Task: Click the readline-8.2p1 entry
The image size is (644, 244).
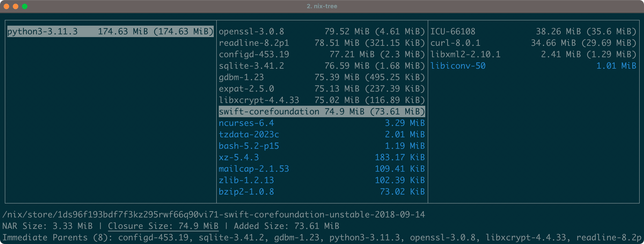Action: (322, 43)
